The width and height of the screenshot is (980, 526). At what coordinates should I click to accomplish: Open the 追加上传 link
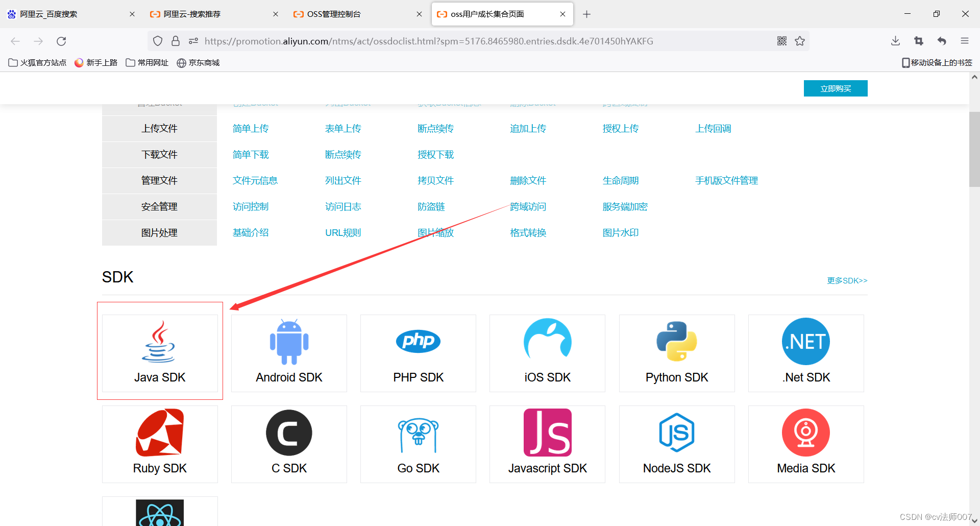[528, 129]
